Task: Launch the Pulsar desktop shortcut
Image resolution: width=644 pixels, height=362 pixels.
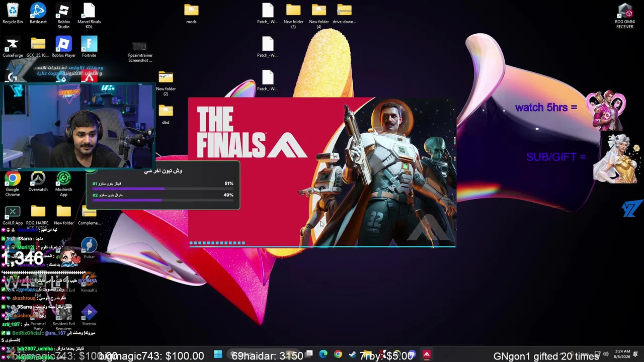Action: point(89,248)
